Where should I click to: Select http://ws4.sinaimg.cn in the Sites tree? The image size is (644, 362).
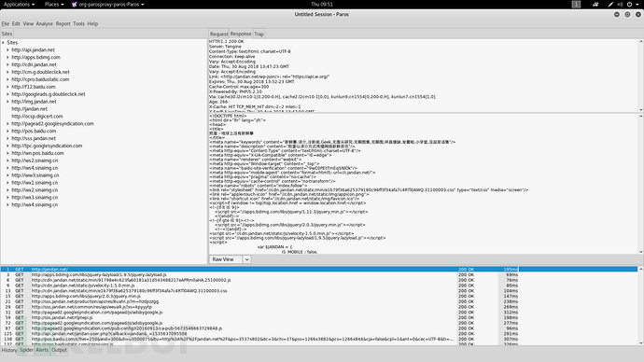35,168
